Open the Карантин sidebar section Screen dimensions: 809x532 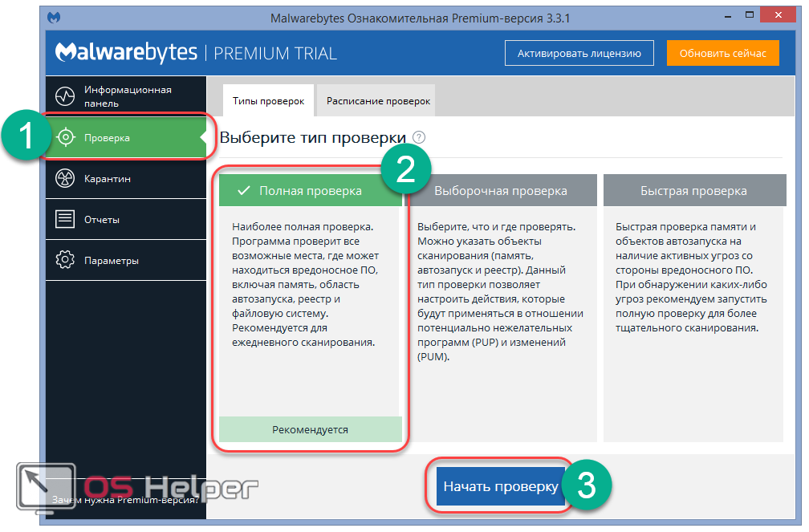coord(108,178)
